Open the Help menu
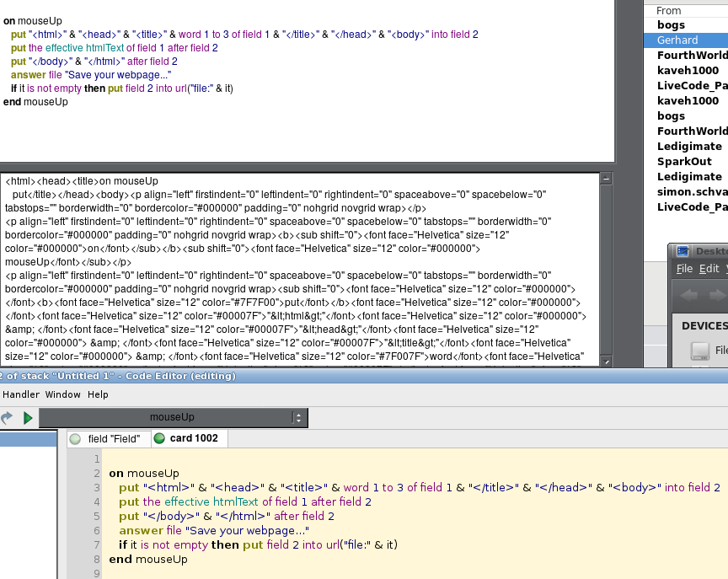The height and width of the screenshot is (579, 728). coord(98,394)
